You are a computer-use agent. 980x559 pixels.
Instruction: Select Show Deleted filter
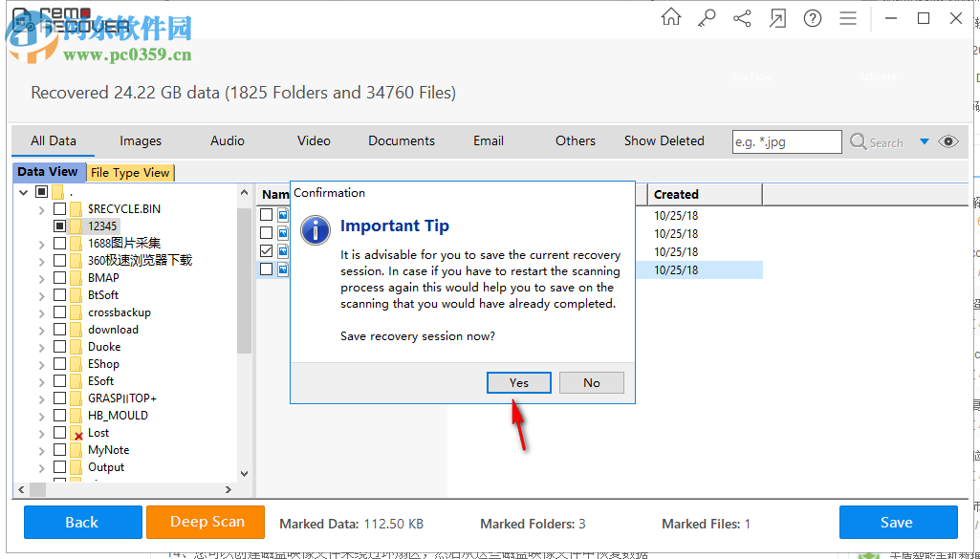pos(664,141)
